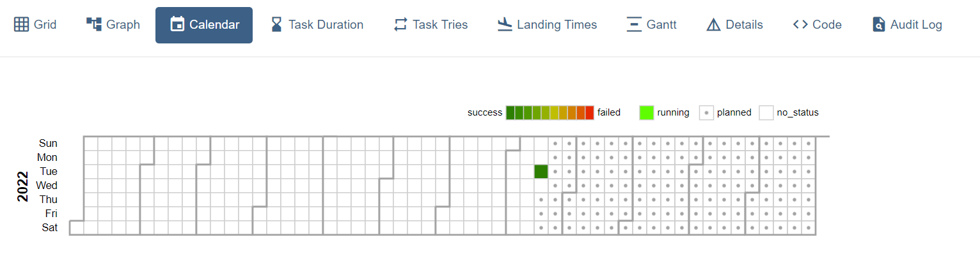
Task: Click the Task Tries repeat-arrows icon
Action: click(x=400, y=25)
